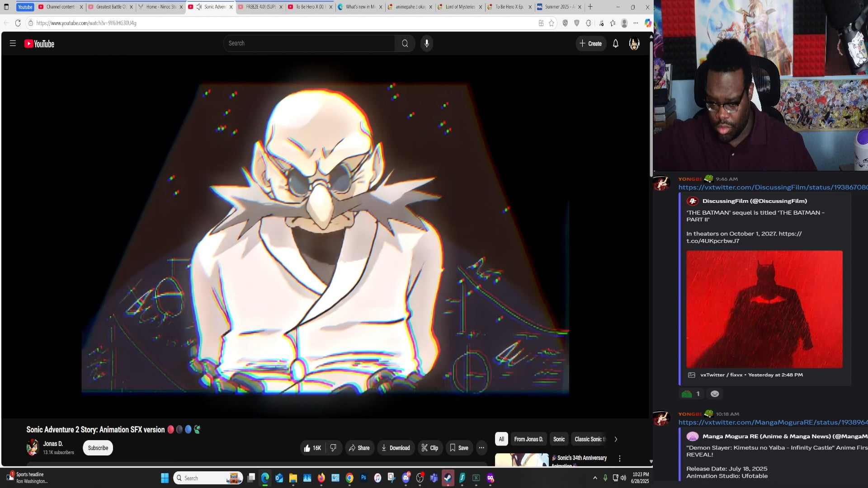Image resolution: width=868 pixels, height=488 pixels.
Task: Open the Jonas D. channel name link
Action: 53,444
